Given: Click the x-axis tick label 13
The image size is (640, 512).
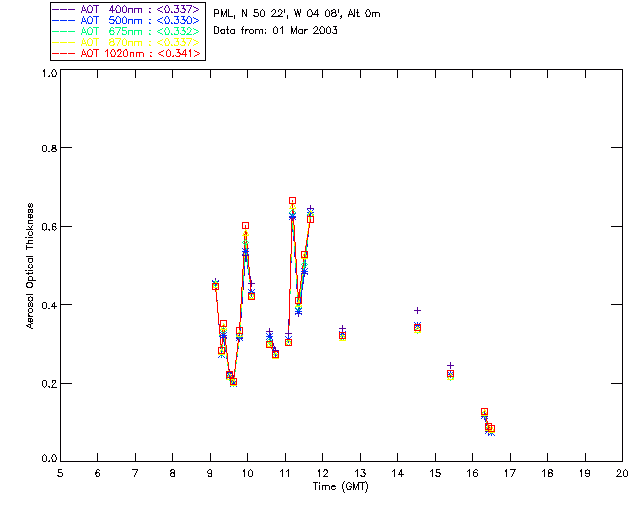Looking at the screenshot, I should pyautogui.click(x=360, y=473).
